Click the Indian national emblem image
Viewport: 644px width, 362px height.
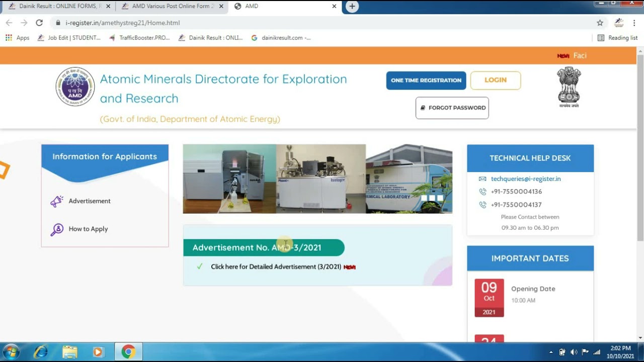(569, 87)
